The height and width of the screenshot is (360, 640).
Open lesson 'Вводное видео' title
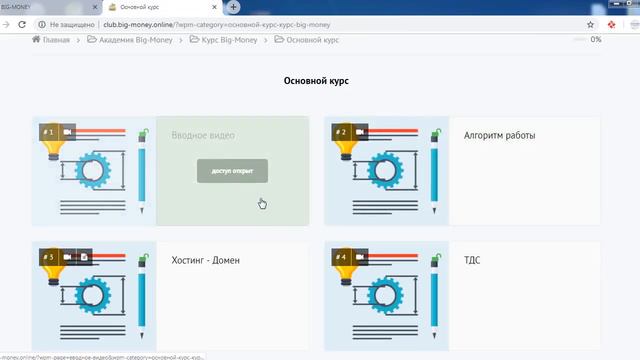(203, 135)
